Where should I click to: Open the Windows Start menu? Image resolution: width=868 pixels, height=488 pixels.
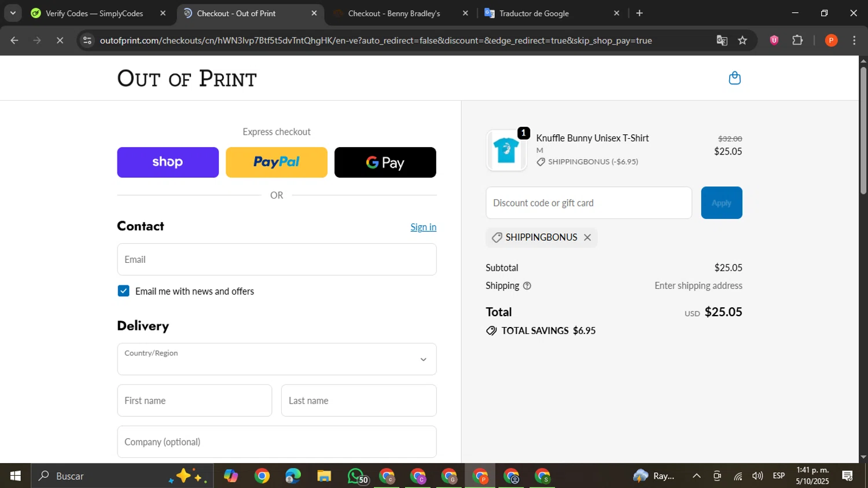tap(16, 476)
